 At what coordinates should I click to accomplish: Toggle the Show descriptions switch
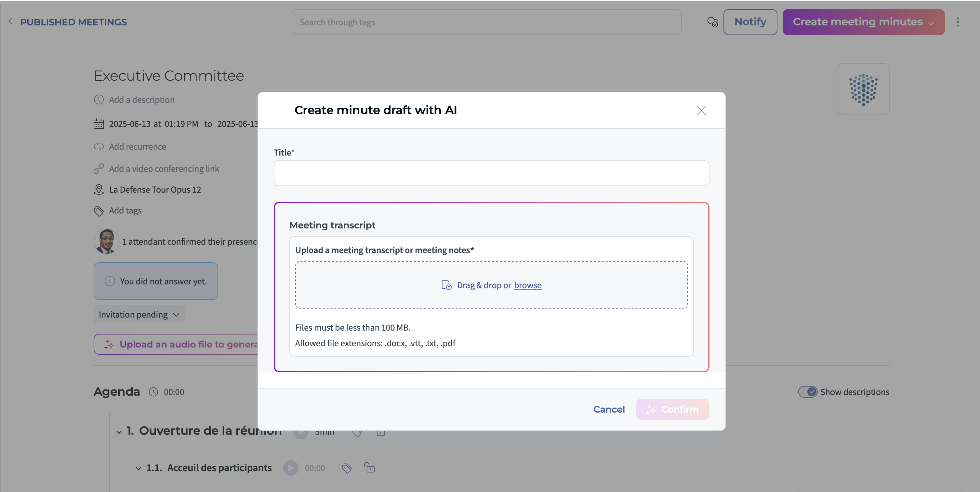(x=807, y=392)
